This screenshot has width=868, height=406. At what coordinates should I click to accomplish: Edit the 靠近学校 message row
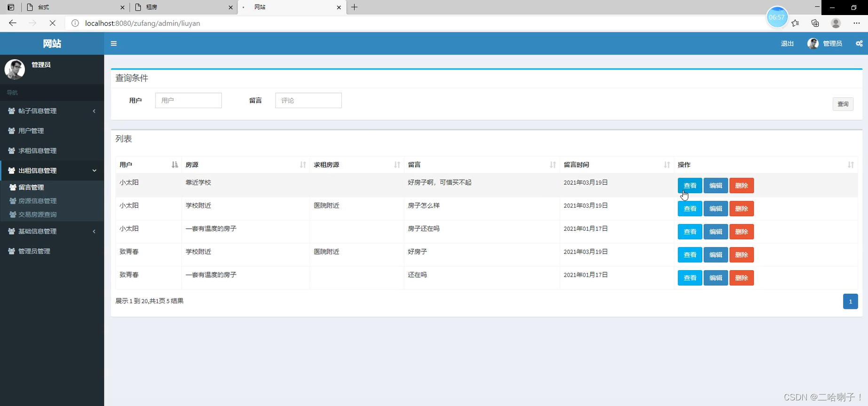point(716,186)
